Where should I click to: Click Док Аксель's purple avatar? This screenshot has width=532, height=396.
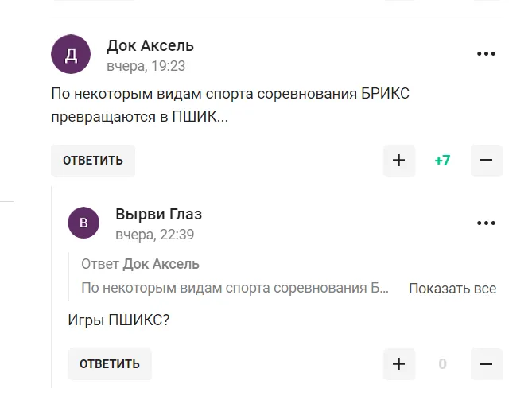[x=71, y=54]
